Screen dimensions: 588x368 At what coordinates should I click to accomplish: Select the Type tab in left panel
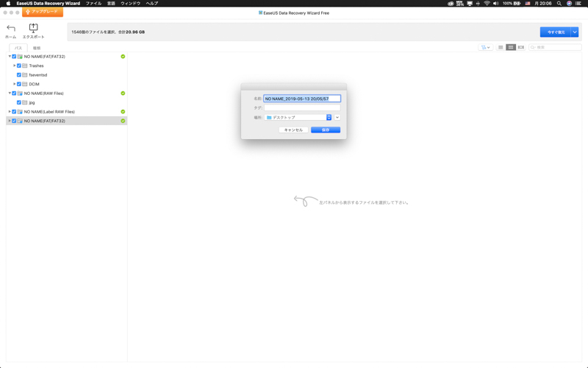(x=36, y=48)
